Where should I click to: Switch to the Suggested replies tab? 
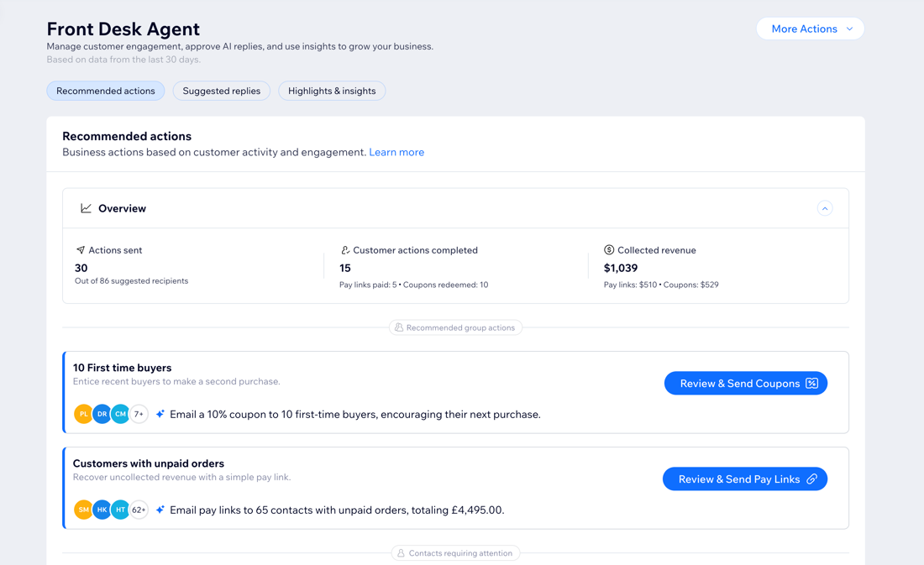click(x=221, y=91)
